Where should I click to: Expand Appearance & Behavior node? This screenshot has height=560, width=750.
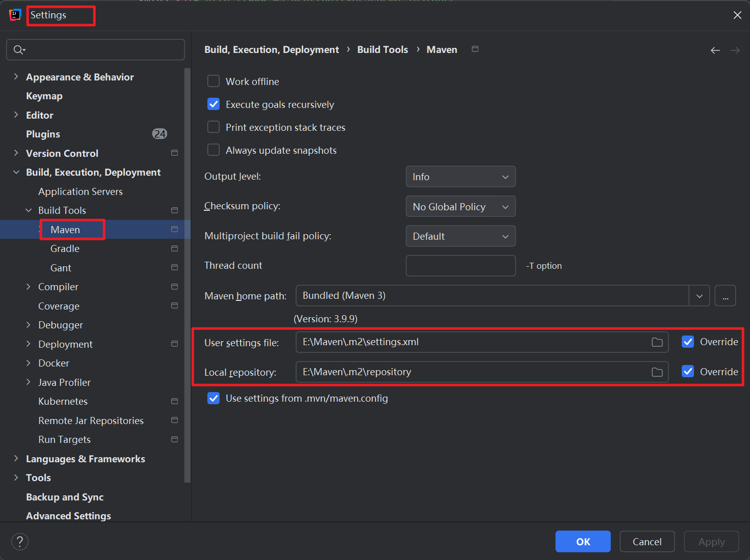click(16, 77)
